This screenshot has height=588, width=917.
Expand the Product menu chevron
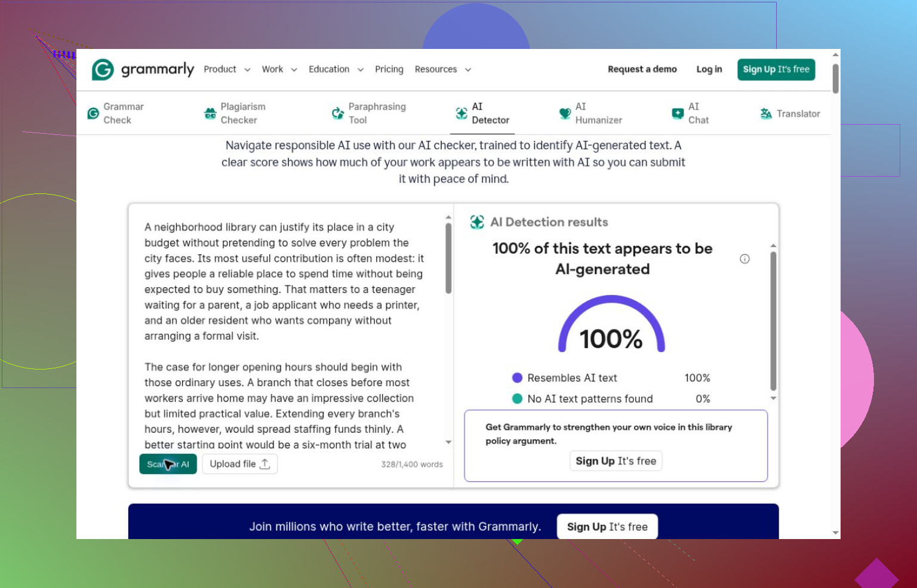[x=247, y=70]
